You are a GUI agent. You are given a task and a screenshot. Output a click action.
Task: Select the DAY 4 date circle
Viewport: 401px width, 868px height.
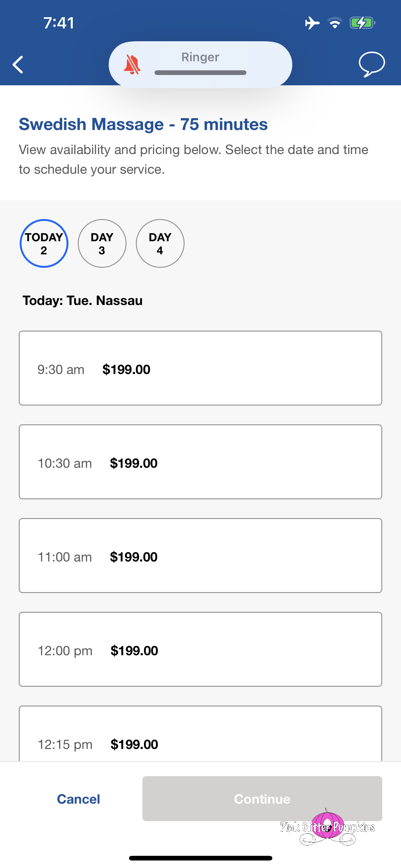pos(160,244)
